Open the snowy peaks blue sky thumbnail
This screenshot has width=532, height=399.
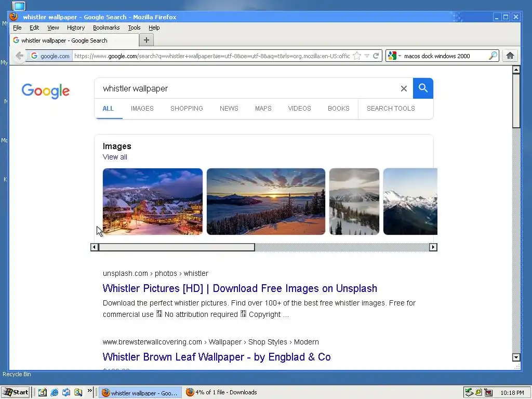410,202
